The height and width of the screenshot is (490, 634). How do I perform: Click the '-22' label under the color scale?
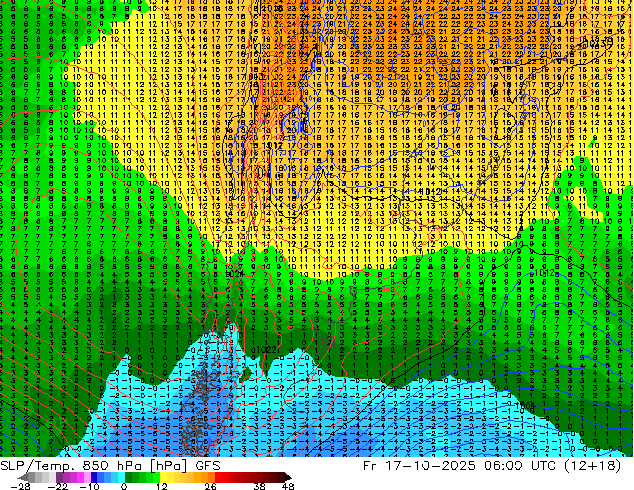58,486
